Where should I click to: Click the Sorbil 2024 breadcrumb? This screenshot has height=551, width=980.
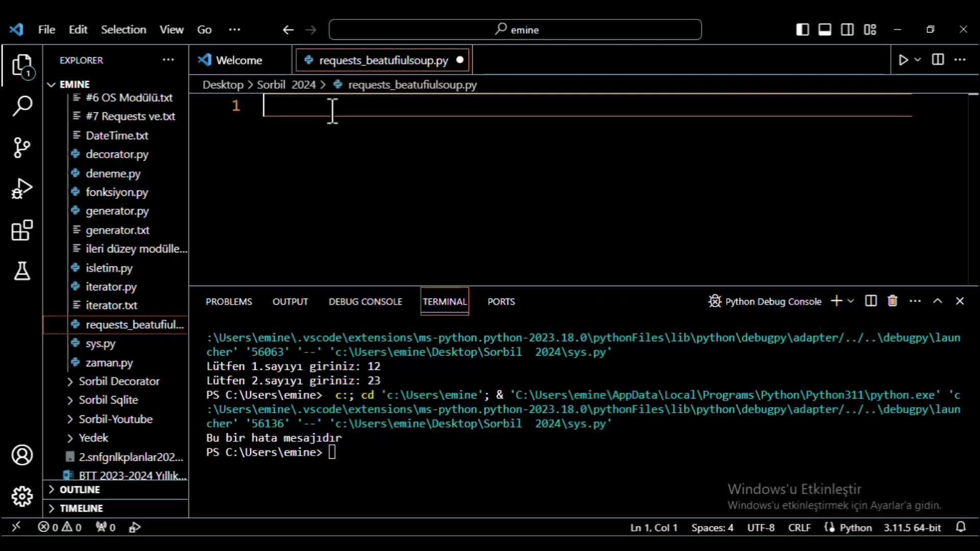click(286, 85)
